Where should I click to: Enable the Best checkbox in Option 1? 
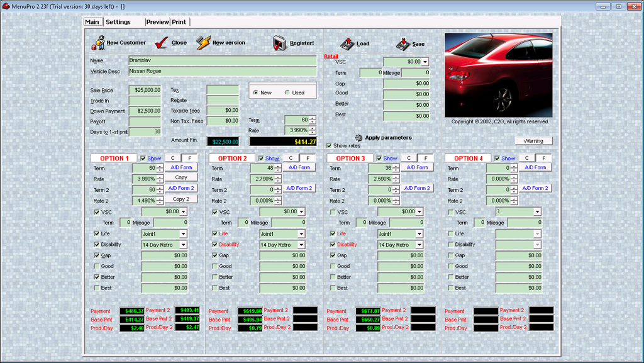pyautogui.click(x=96, y=288)
